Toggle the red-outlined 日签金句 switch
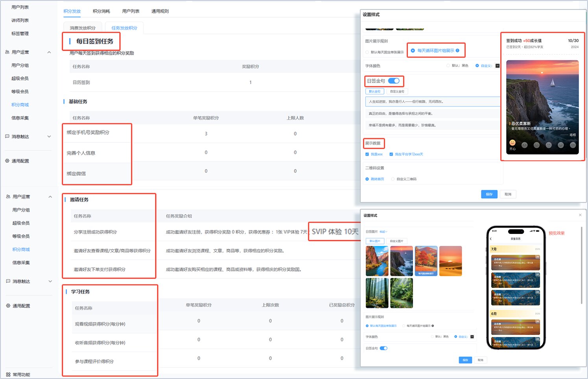This screenshot has width=588, height=379. (x=394, y=81)
